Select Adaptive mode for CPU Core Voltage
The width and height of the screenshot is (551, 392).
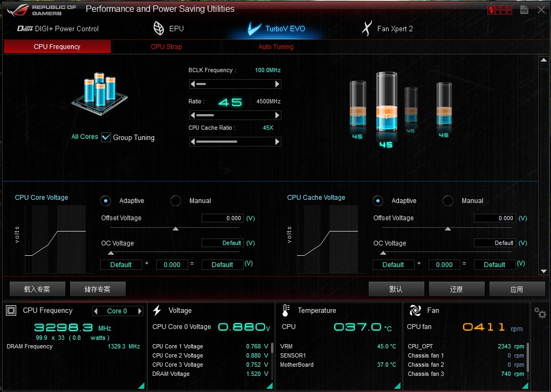[106, 201]
